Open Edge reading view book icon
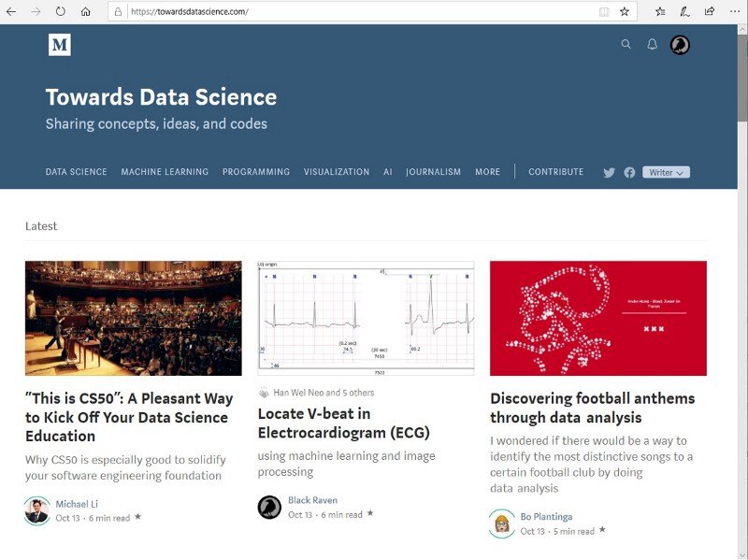This screenshot has height=560, width=748. 604,12
